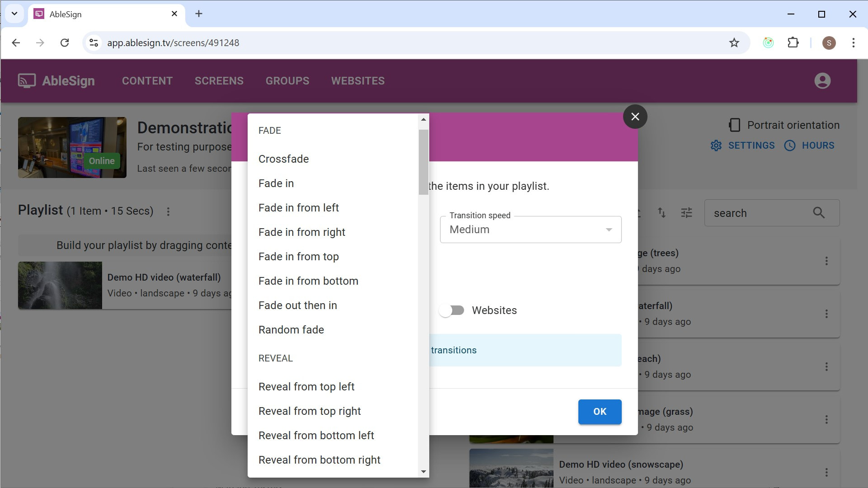Open the user account avatar menu

(822, 81)
